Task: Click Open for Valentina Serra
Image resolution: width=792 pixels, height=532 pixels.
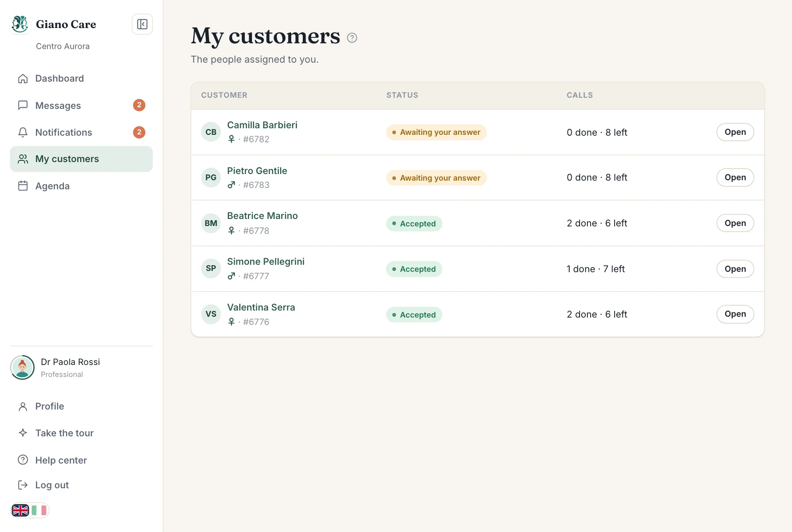Action: click(735, 314)
